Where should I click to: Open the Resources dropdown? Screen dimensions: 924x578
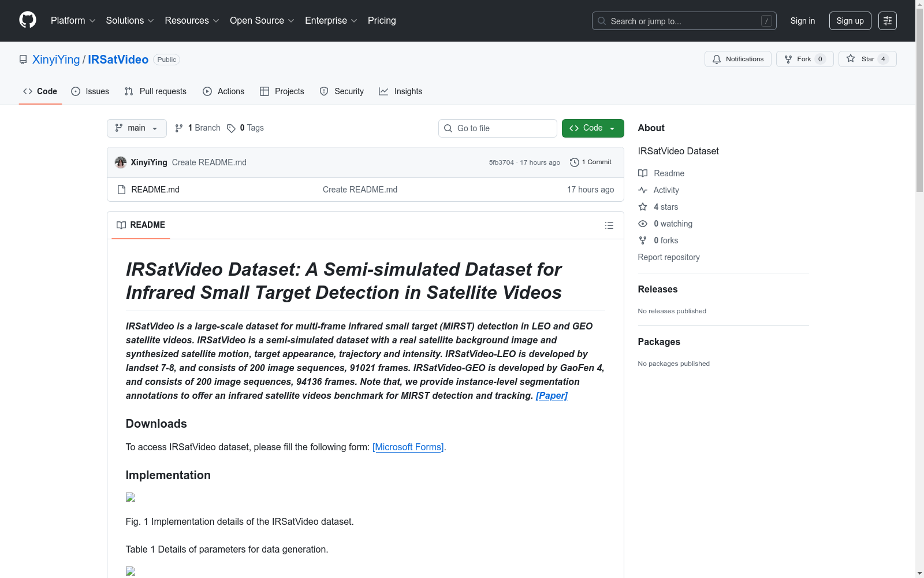point(192,20)
